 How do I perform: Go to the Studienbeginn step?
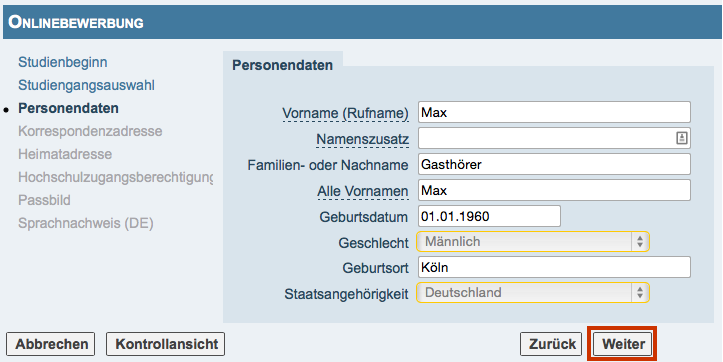pos(63,62)
